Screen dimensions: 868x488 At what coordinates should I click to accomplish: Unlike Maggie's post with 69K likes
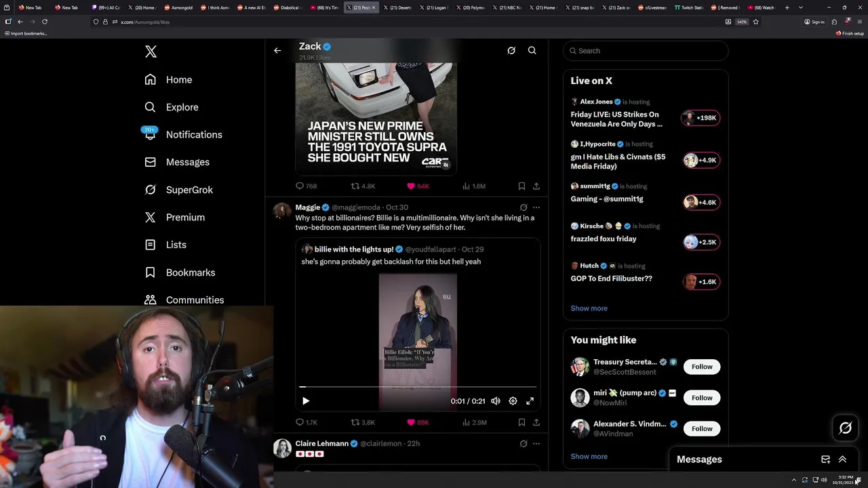click(x=418, y=422)
